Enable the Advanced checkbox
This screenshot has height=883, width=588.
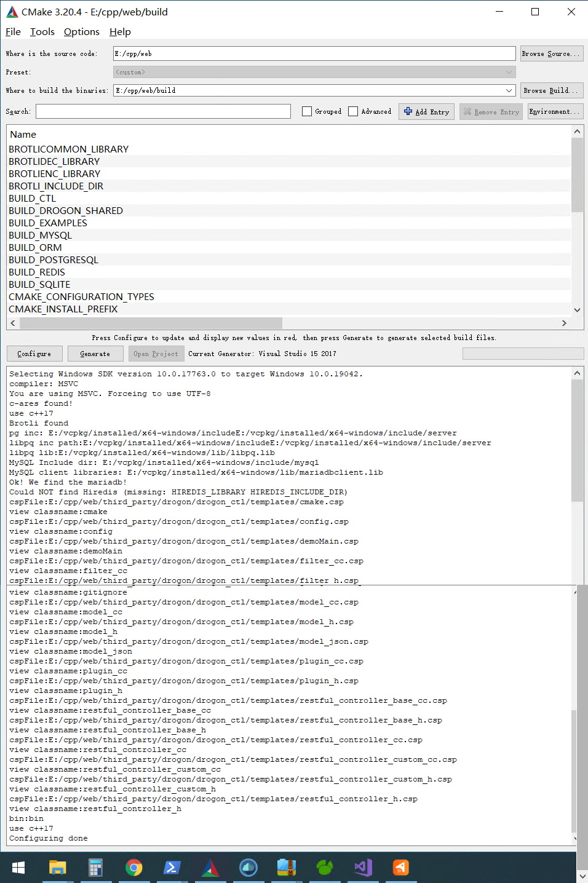coord(353,111)
